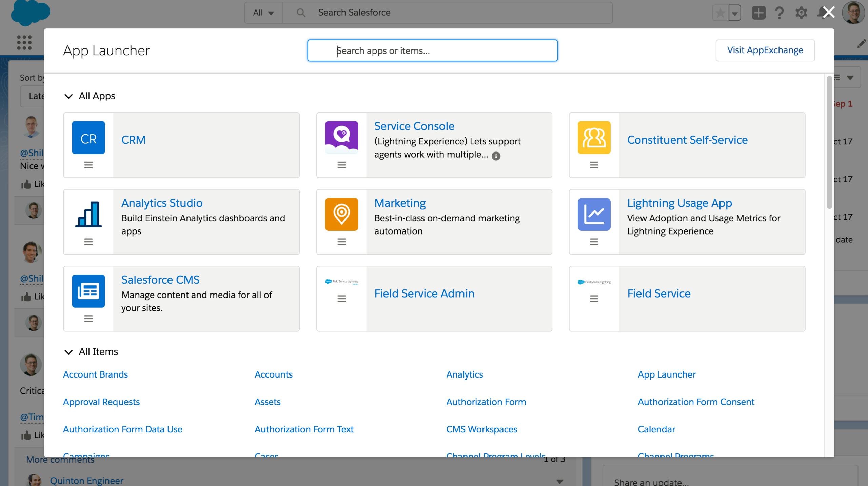Open the Marketing app link
Screen dimensions: 868x486
click(x=400, y=203)
